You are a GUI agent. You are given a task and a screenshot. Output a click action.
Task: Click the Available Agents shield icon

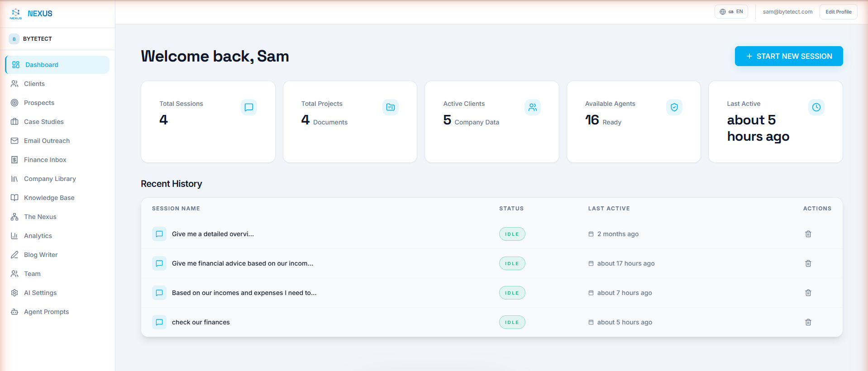click(x=674, y=107)
